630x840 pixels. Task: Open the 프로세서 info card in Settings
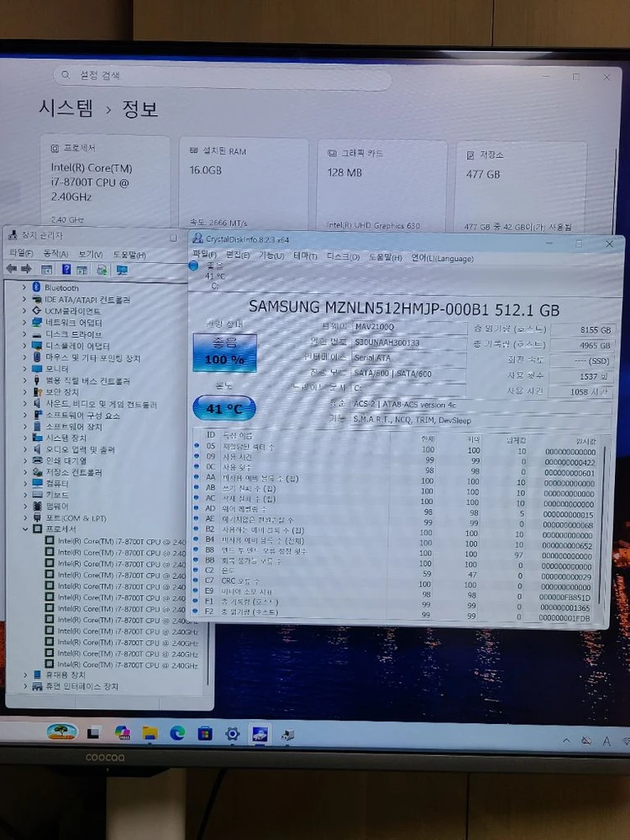[x=105, y=181]
